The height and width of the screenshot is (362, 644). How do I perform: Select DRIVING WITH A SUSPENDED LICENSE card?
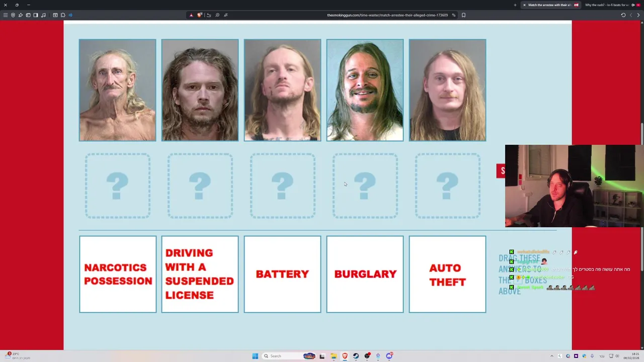click(x=200, y=274)
